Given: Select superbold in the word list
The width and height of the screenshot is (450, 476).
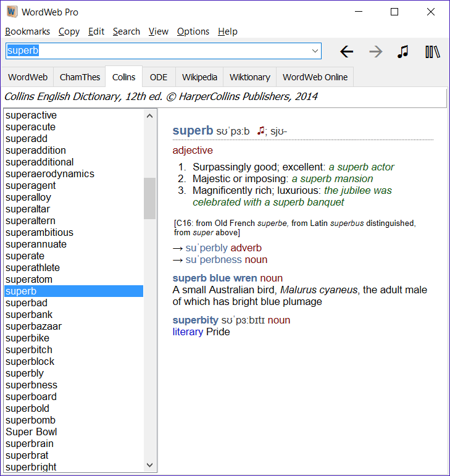Looking at the screenshot, I should (73, 409).
